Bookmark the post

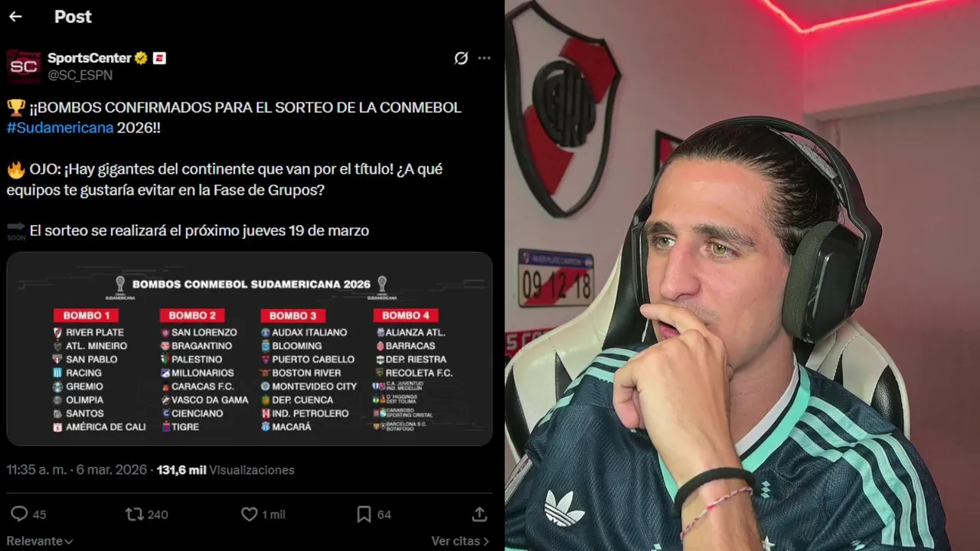click(x=364, y=514)
